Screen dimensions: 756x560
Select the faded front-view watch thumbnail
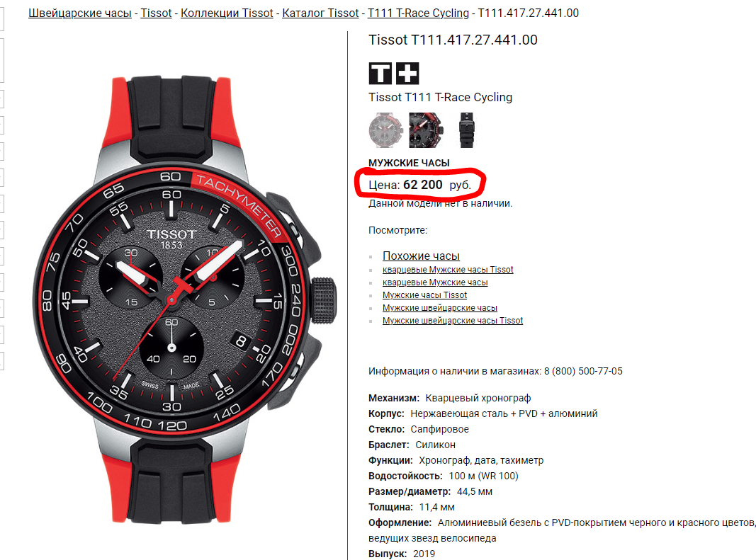pos(385,130)
